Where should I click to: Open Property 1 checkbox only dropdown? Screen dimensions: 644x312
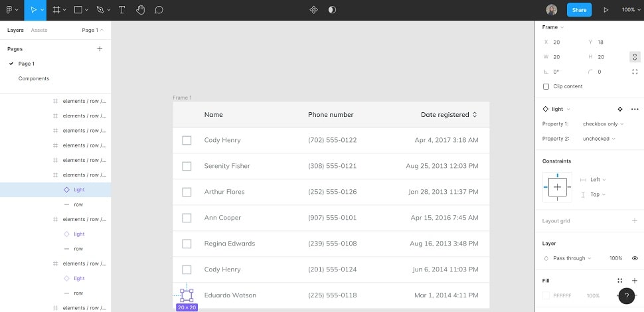(x=603, y=124)
